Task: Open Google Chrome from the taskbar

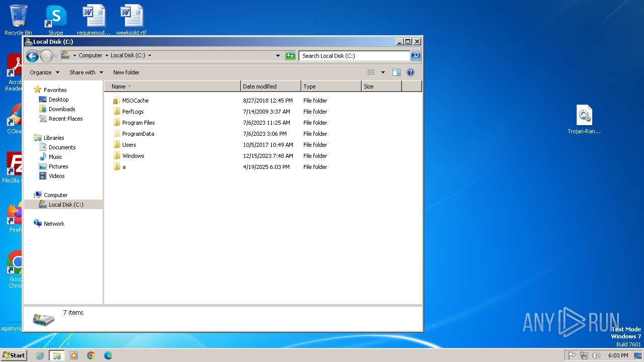Action: click(91, 355)
